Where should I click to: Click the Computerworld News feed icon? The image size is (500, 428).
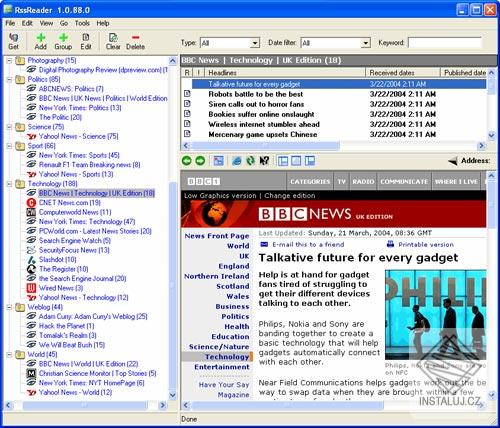click(31, 212)
